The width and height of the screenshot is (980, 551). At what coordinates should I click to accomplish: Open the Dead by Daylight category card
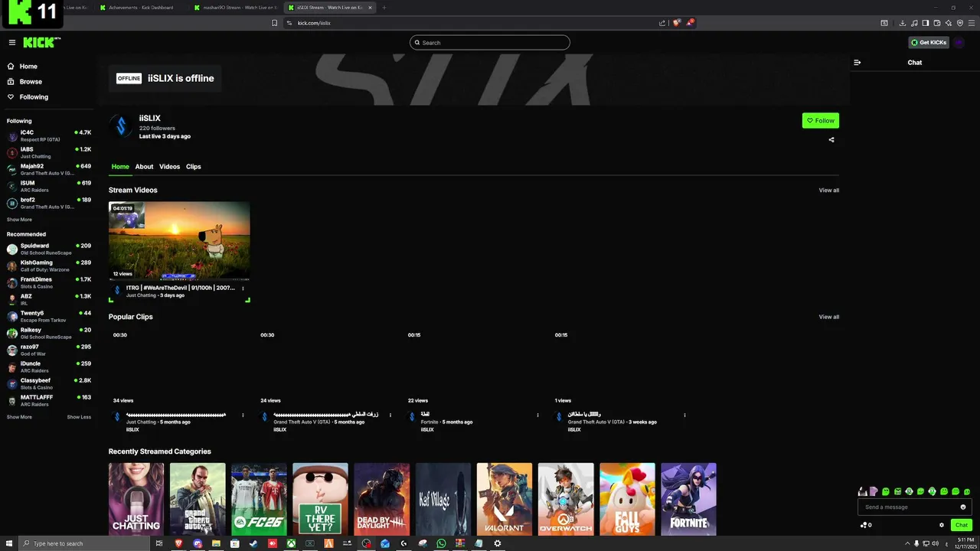(x=381, y=499)
